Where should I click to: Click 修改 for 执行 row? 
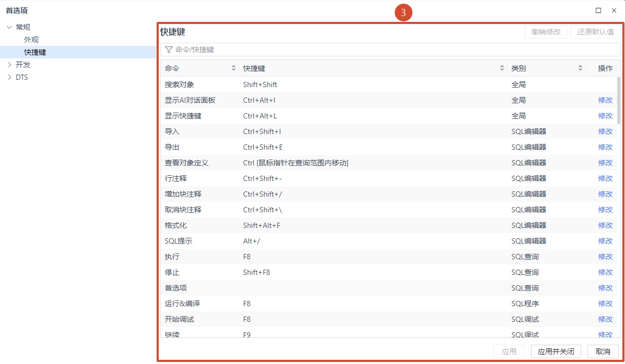[605, 257]
